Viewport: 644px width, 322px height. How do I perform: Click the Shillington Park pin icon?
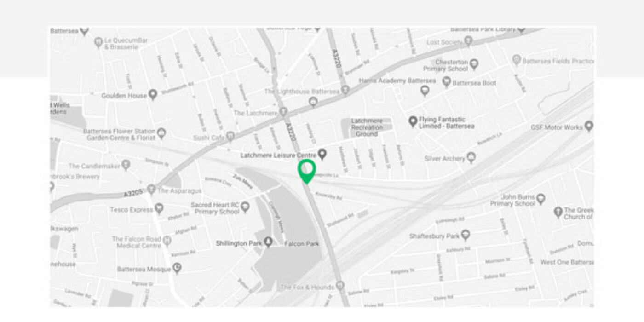click(268, 242)
